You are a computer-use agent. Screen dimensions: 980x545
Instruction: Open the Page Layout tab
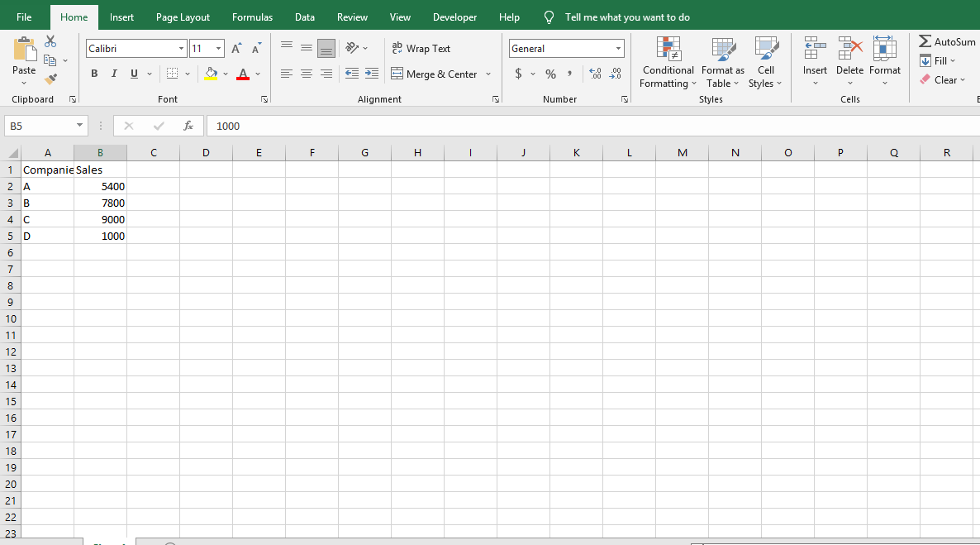click(x=183, y=17)
